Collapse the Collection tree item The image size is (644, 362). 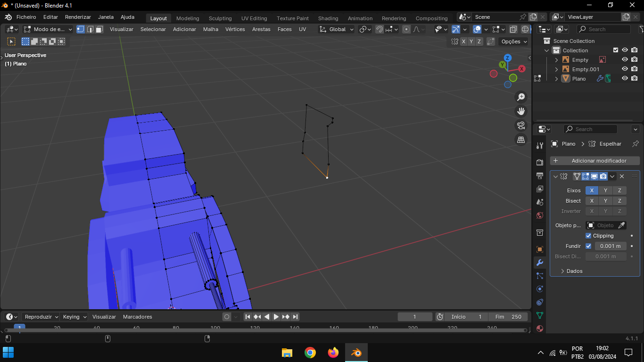click(x=547, y=50)
